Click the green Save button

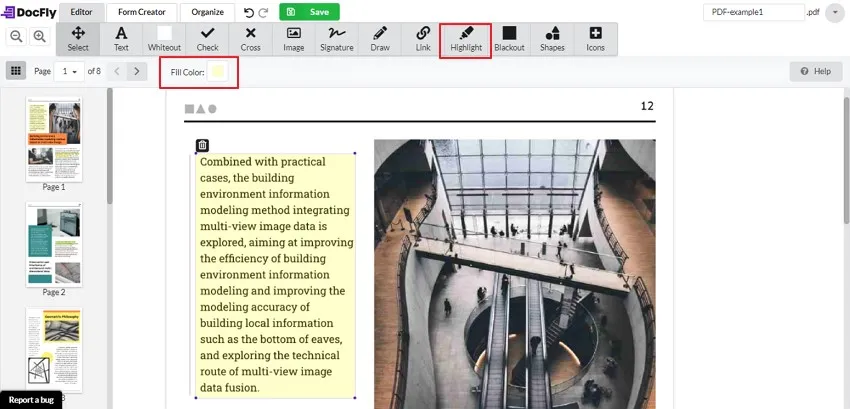pos(309,13)
